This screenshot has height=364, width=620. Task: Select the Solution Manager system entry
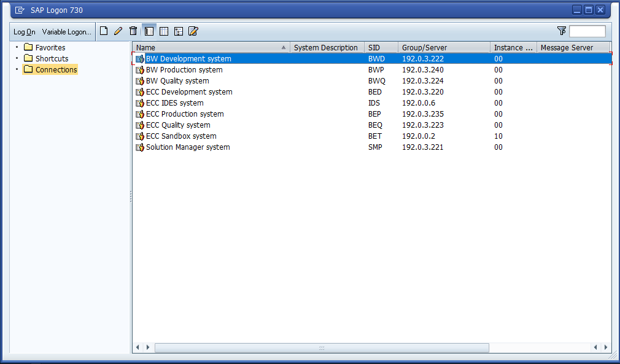[188, 147]
